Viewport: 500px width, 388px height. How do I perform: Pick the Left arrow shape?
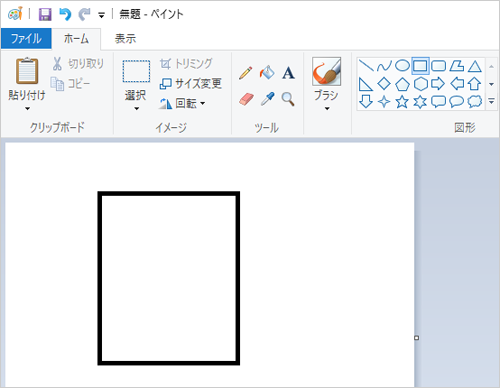(457, 84)
